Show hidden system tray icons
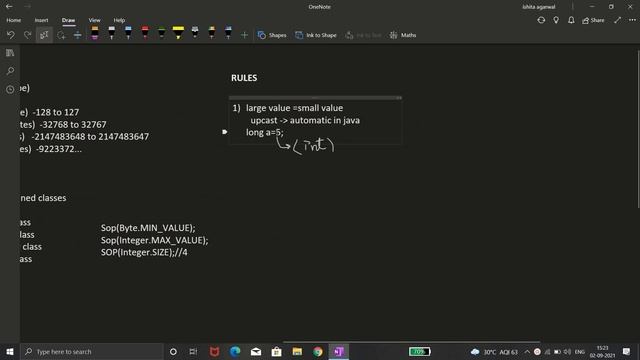This screenshot has width=640, height=360. (527, 351)
